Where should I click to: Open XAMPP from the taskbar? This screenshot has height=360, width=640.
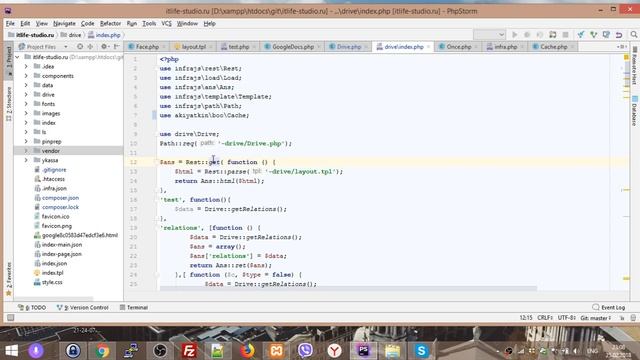(276, 351)
